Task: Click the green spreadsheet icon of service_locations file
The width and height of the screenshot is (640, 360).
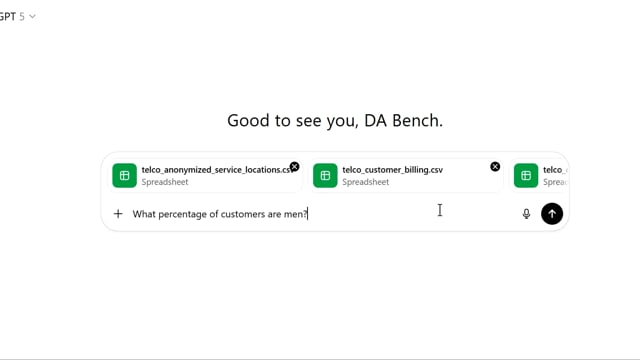Action: coord(124,176)
